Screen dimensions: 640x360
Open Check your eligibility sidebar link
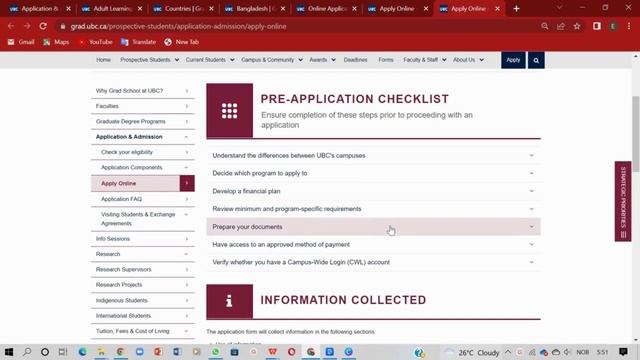(142, 152)
